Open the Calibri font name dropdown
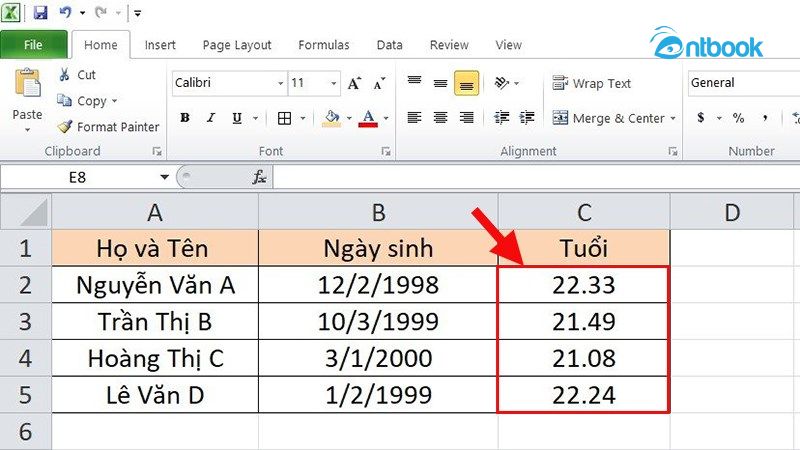800x450 pixels. tap(280, 83)
